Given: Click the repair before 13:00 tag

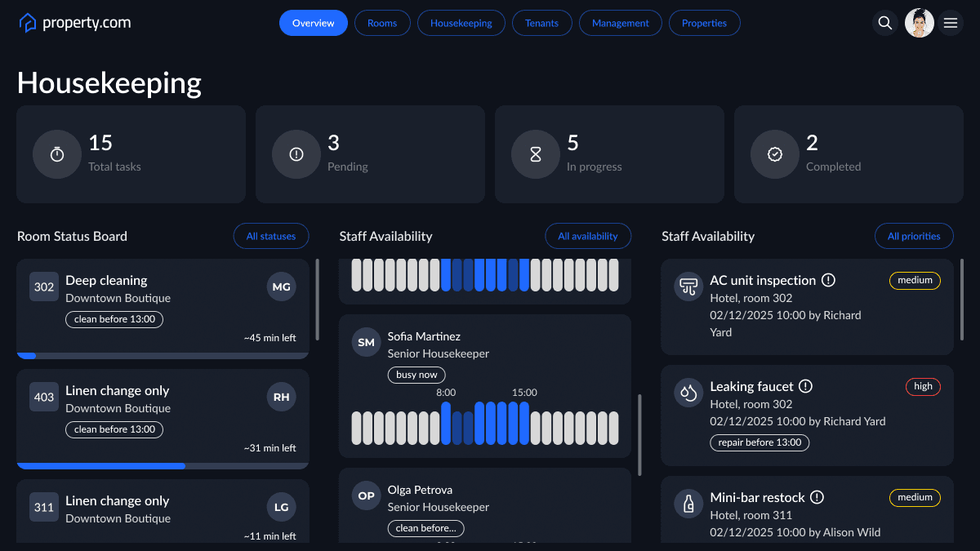Looking at the screenshot, I should click(759, 442).
